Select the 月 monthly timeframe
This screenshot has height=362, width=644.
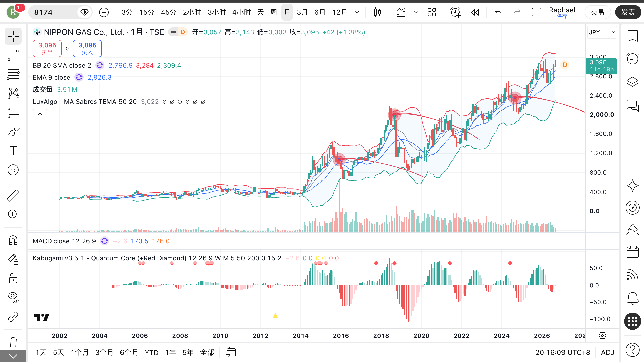[x=287, y=12]
